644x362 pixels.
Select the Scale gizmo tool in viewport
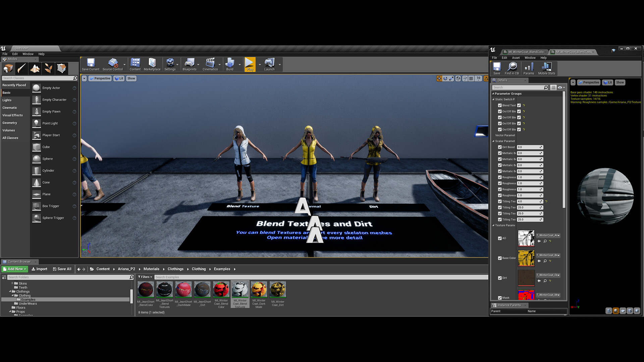[x=451, y=78]
